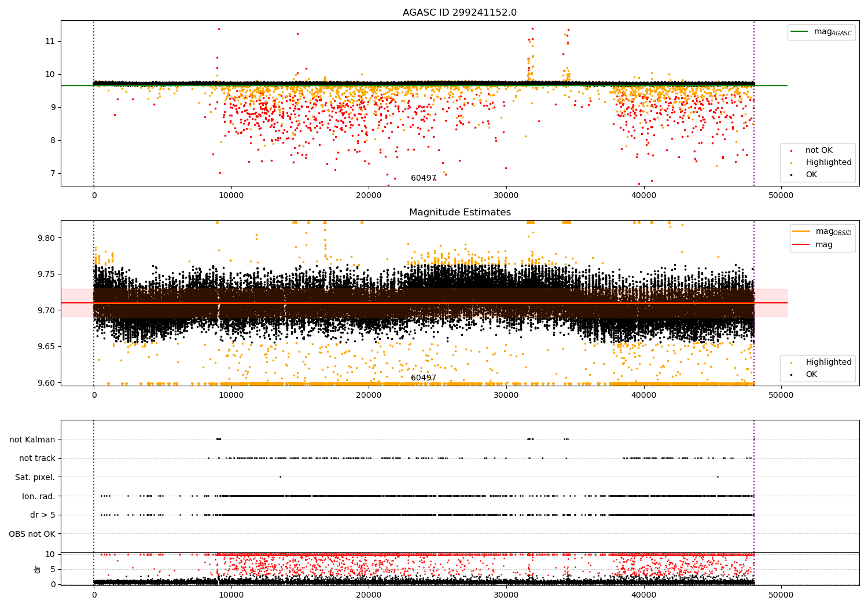Click the red 'mag' legend line
The height and width of the screenshot is (608, 868).
click(801, 245)
